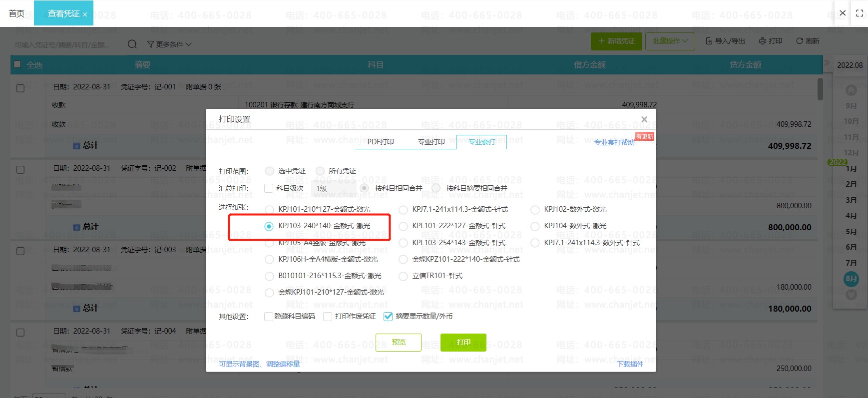Click the voucher search input field
Image resolution: width=868 pixels, height=398 pixels.
67,45
